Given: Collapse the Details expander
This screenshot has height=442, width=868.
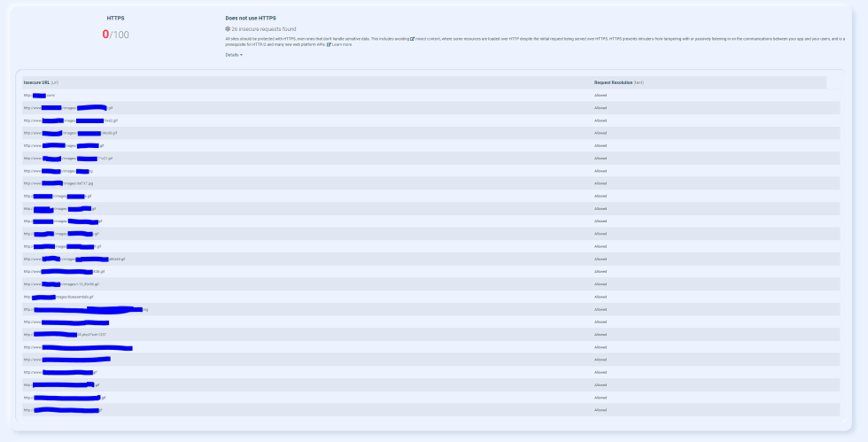Looking at the screenshot, I should pyautogui.click(x=234, y=55).
